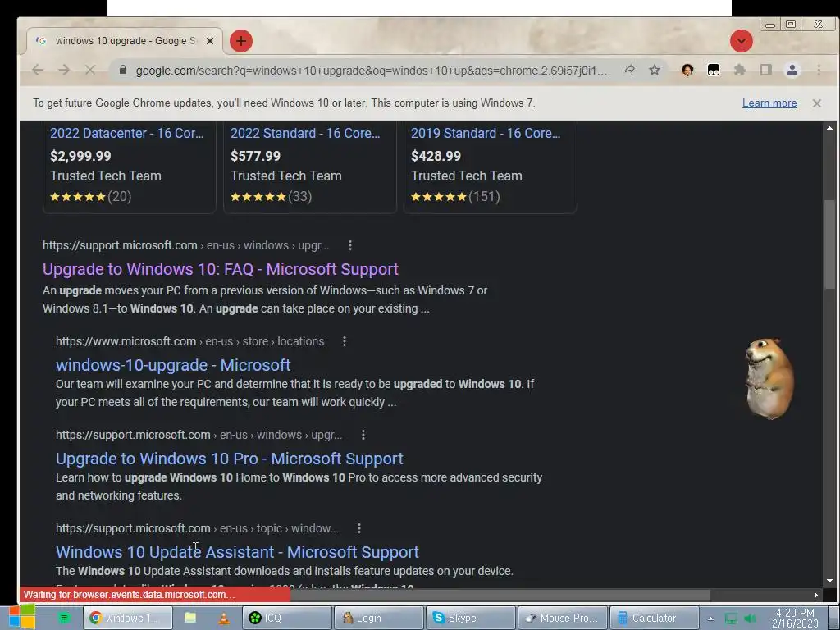Viewport: 840px width, 630px height.
Task: Open Windows 10 Update Assistant result
Action: pyautogui.click(x=237, y=552)
